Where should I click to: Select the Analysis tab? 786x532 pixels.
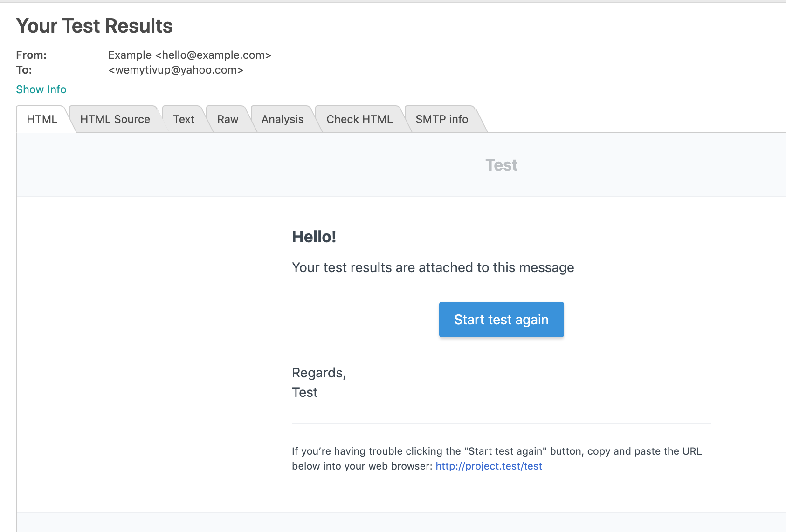pyautogui.click(x=282, y=119)
